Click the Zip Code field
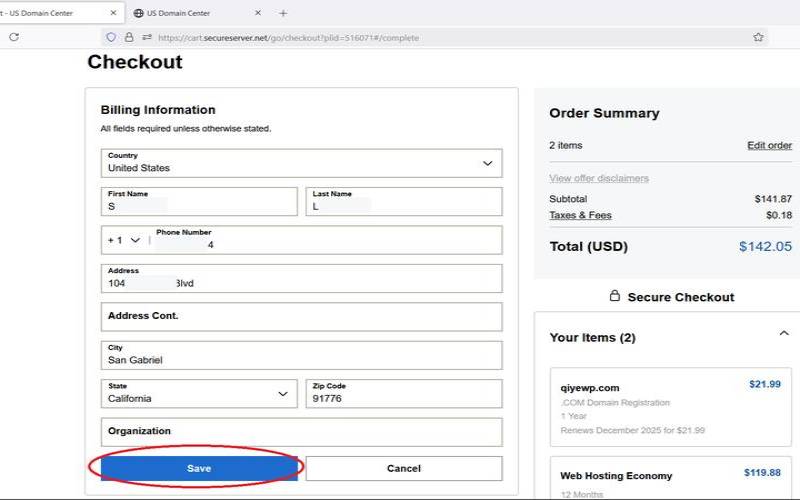The width and height of the screenshot is (800, 500). click(x=403, y=394)
